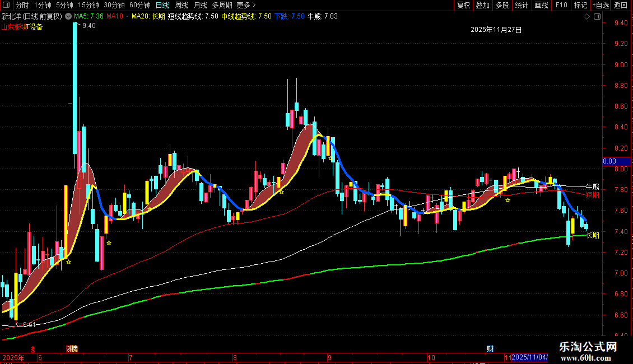Select the 15分钟 period tab
633x364 pixels.
(x=88, y=5)
